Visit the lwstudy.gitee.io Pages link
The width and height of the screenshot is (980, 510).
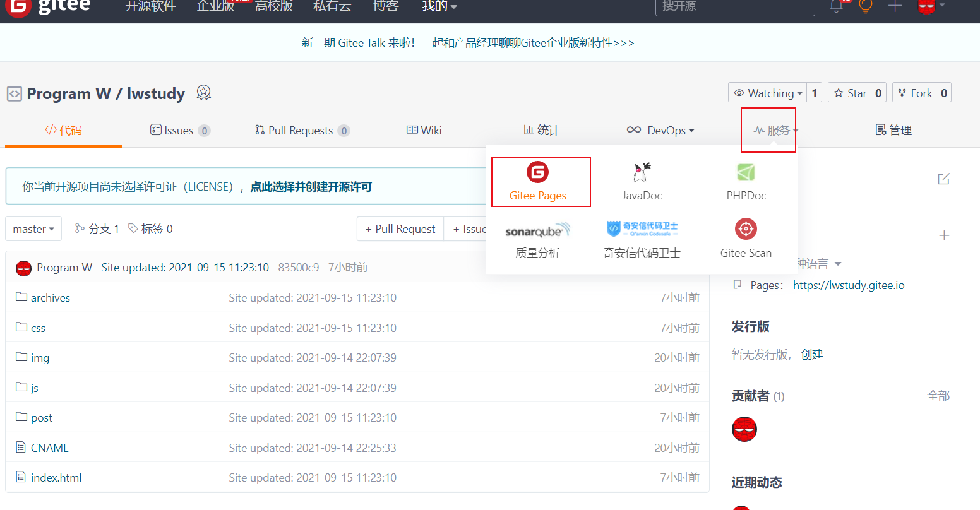(x=849, y=285)
